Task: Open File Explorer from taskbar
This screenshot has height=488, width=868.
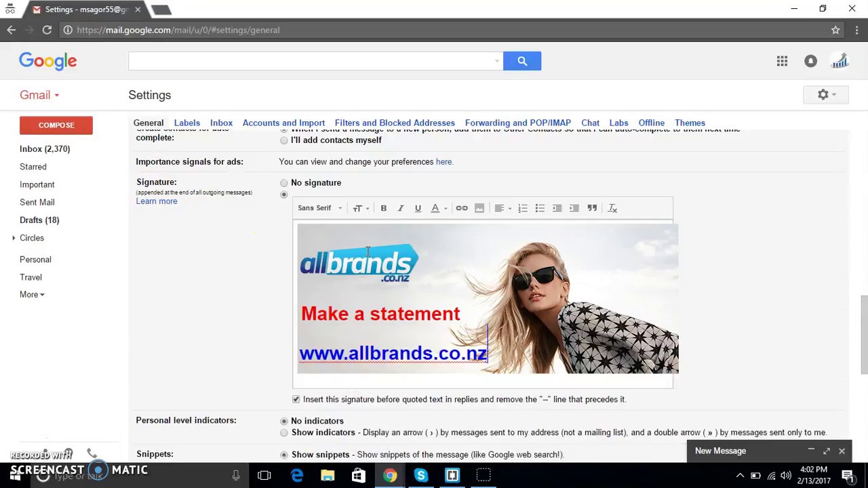Action: (x=328, y=476)
